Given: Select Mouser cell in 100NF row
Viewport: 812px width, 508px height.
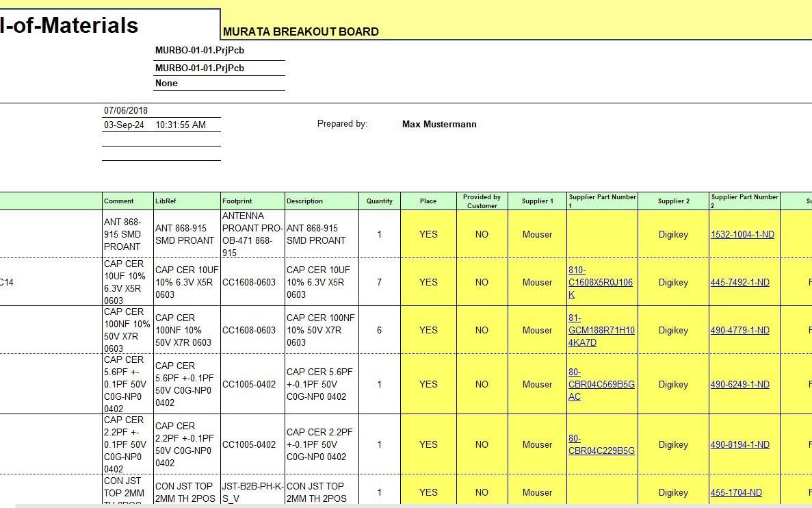Looking at the screenshot, I should [x=538, y=330].
